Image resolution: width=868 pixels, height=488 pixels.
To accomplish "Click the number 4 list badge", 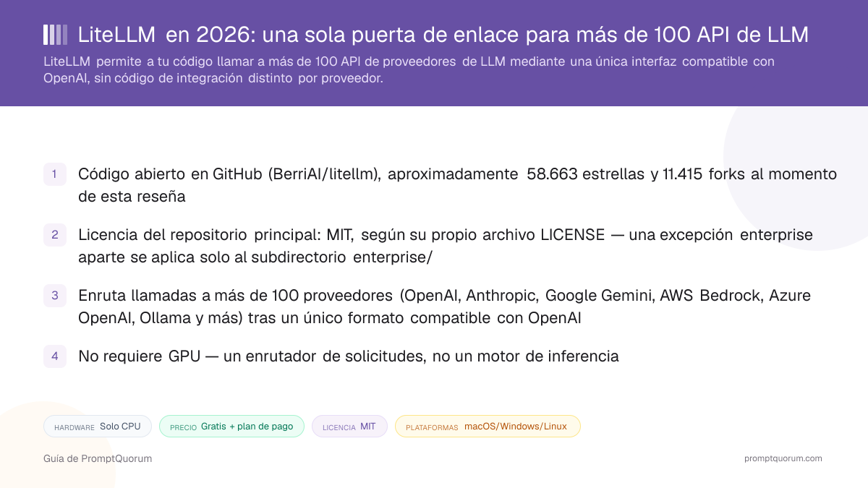I will 55,356.
